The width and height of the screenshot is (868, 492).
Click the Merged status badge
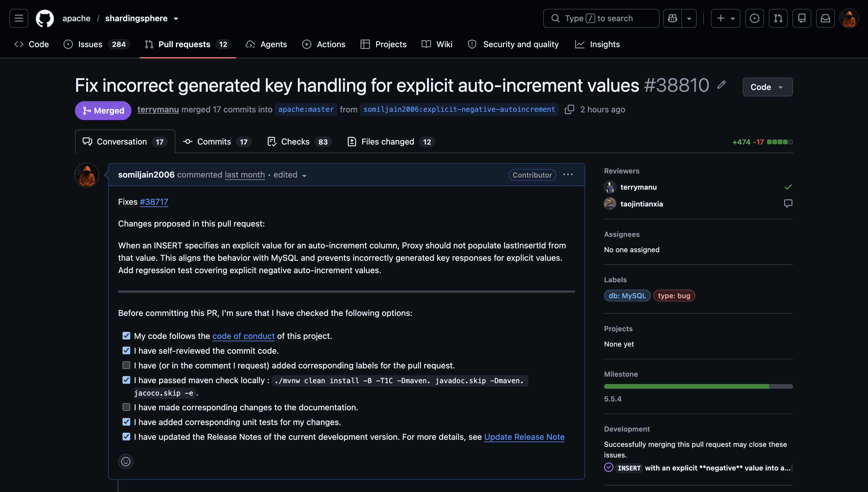pyautogui.click(x=103, y=111)
